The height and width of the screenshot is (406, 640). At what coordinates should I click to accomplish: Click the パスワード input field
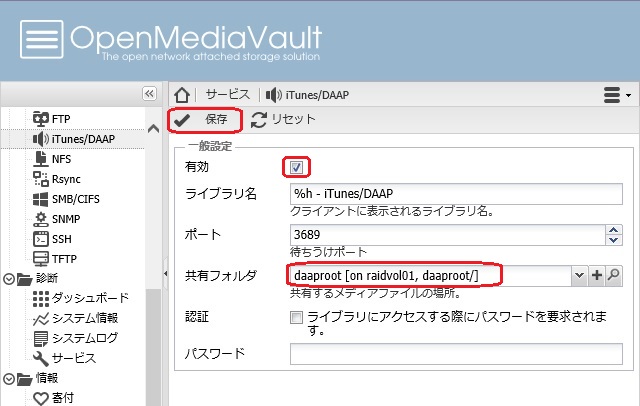pos(456,354)
